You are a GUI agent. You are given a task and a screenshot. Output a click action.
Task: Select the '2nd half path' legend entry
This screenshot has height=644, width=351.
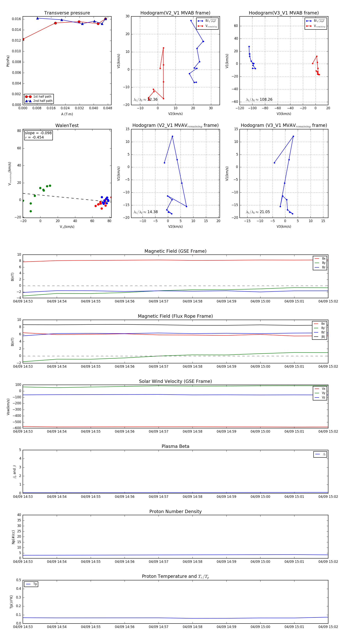39,101
